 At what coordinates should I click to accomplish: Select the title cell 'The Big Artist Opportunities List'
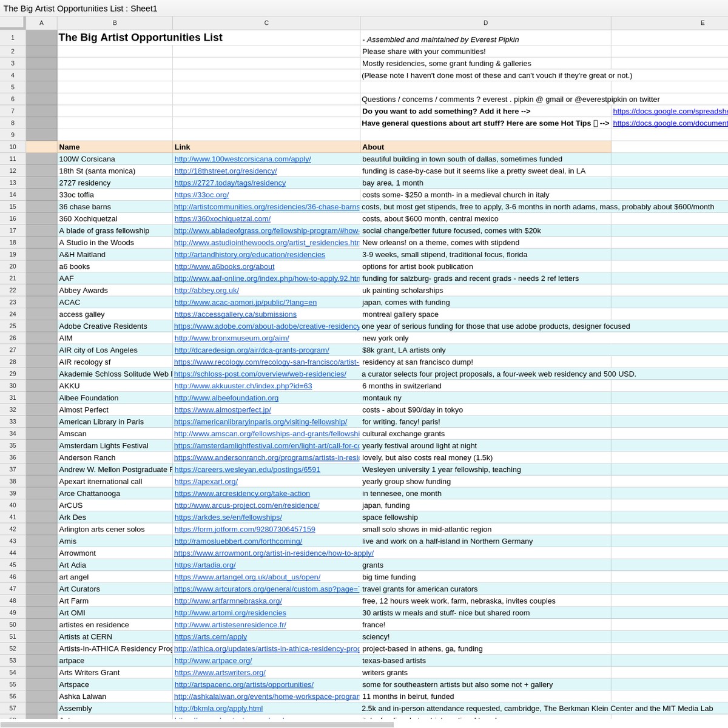[x=115, y=37]
